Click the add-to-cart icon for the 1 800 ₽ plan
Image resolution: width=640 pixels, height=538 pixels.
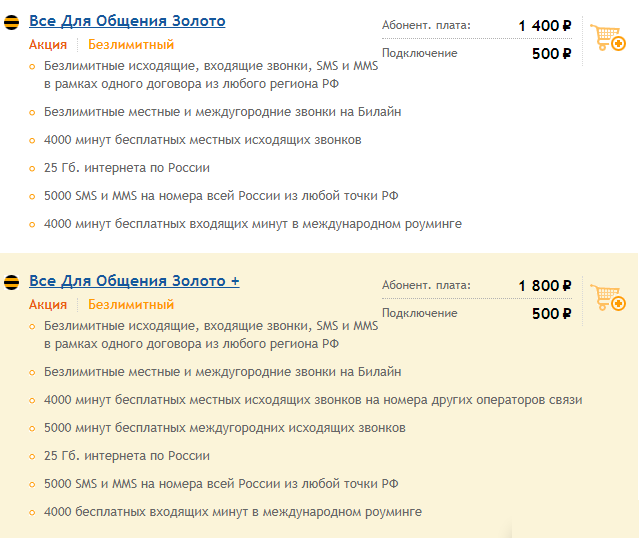click(x=608, y=299)
